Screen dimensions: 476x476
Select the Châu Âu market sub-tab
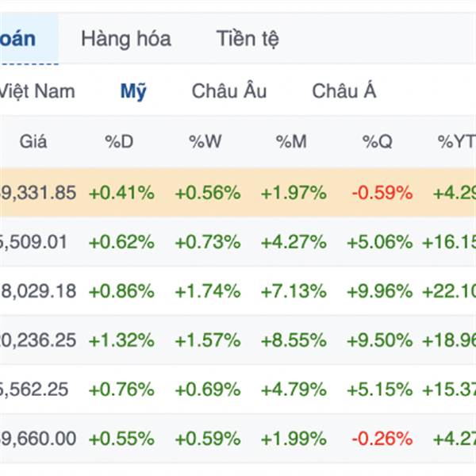coord(228,90)
